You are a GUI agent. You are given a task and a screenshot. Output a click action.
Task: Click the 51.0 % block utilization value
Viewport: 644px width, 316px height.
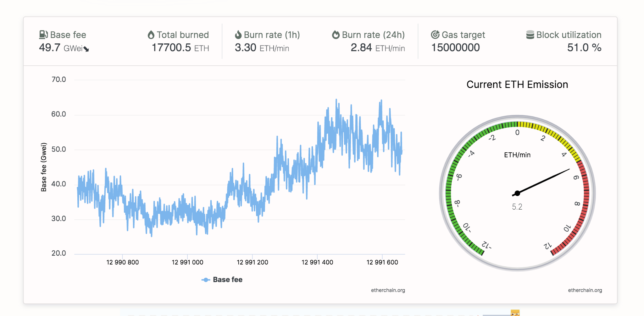click(x=584, y=48)
